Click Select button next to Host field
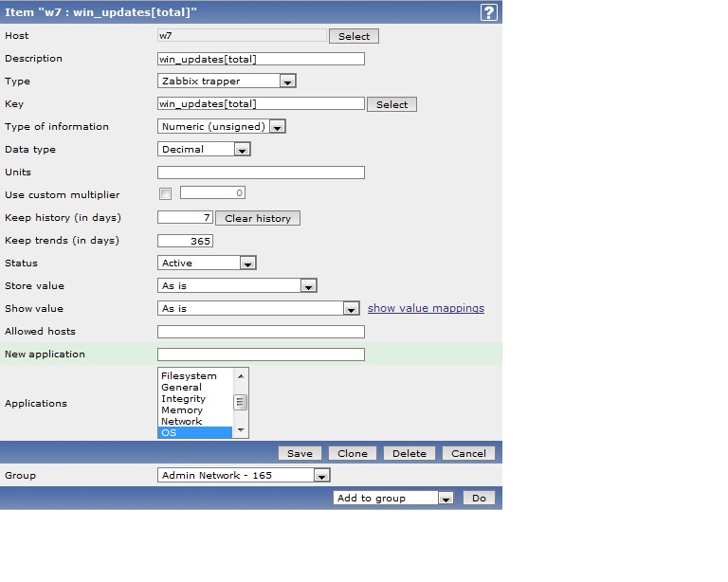Screen dimensions: 728x582 coord(354,36)
